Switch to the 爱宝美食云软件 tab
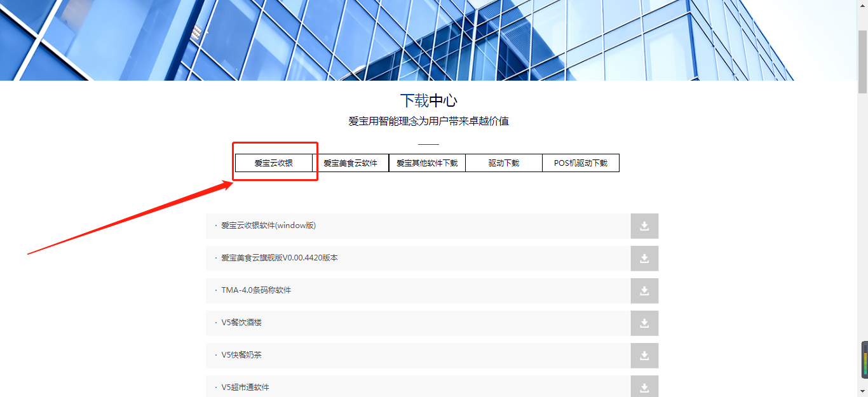 click(x=350, y=163)
